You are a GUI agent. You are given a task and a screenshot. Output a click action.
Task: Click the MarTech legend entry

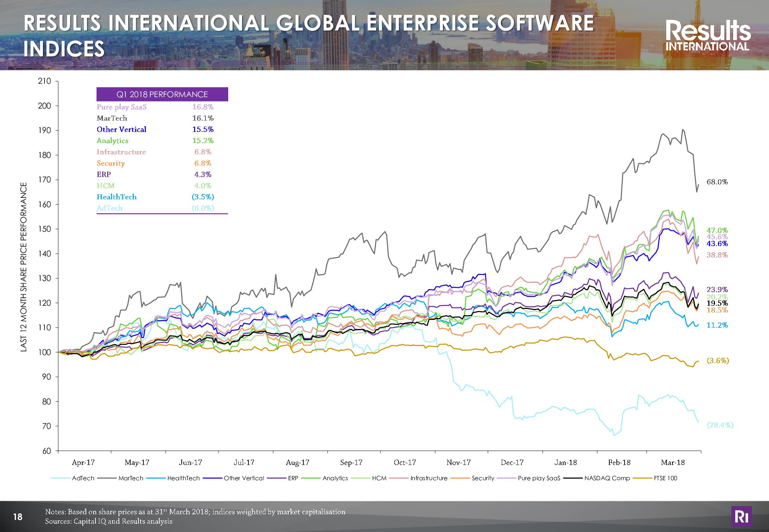pos(131,478)
